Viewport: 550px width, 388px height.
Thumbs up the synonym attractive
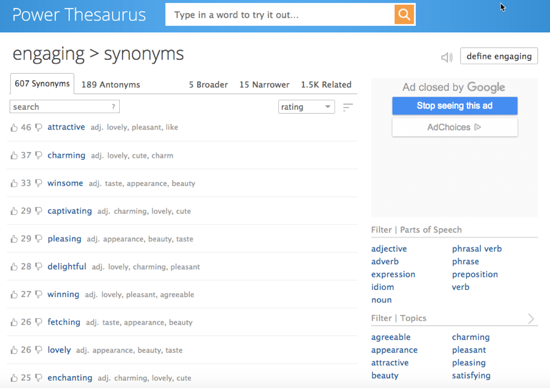14,128
